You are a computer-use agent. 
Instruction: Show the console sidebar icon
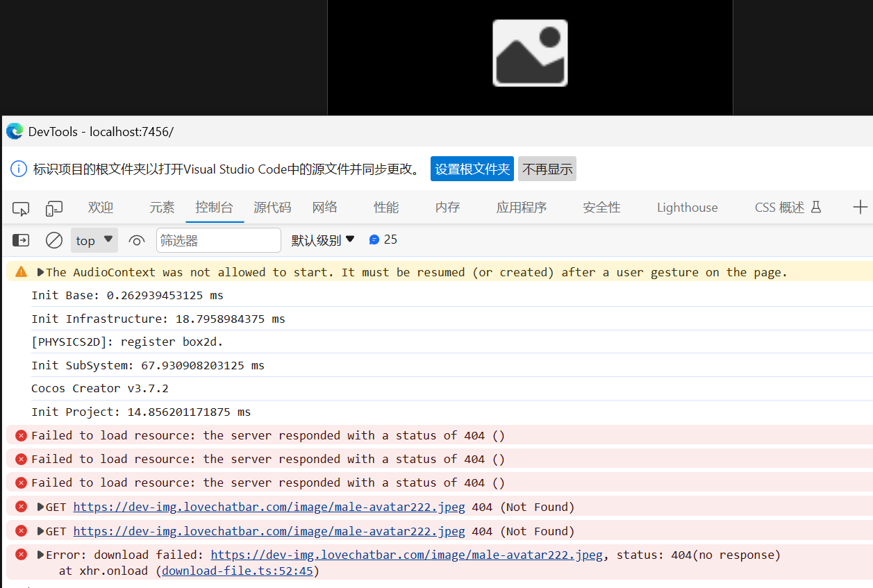[21, 240]
